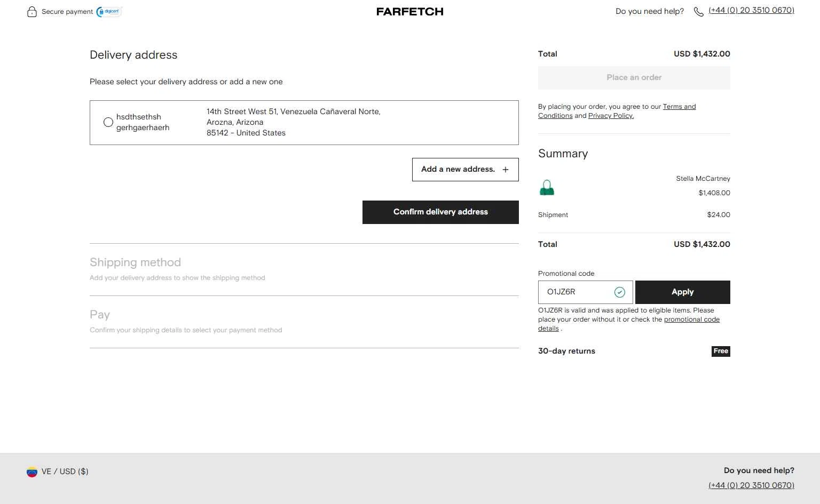Click the DigiCert security badge
The width and height of the screenshot is (820, 504).
[109, 12]
